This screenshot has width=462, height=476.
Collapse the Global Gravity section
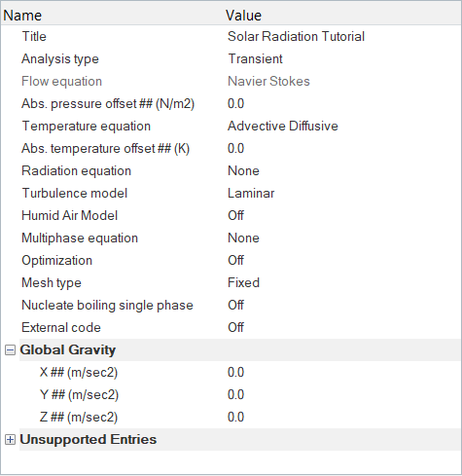[x=10, y=350]
